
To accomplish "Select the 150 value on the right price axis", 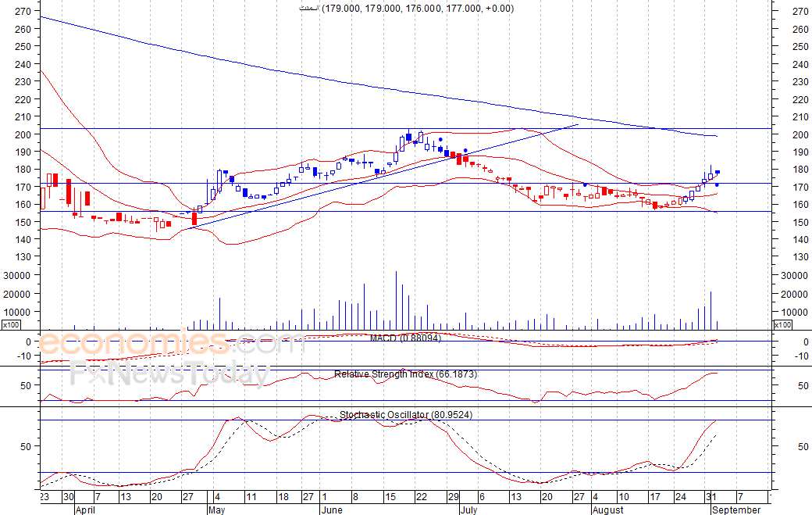I will click(x=800, y=222).
